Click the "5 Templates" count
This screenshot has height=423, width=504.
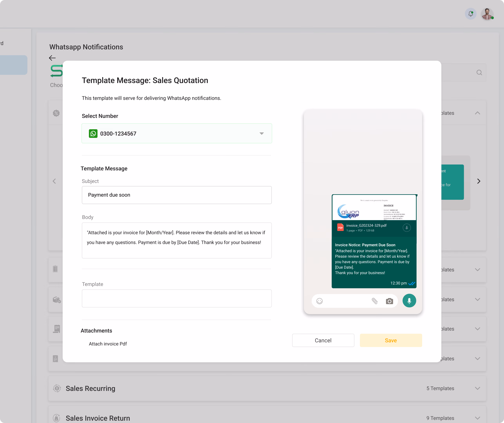[x=440, y=388]
